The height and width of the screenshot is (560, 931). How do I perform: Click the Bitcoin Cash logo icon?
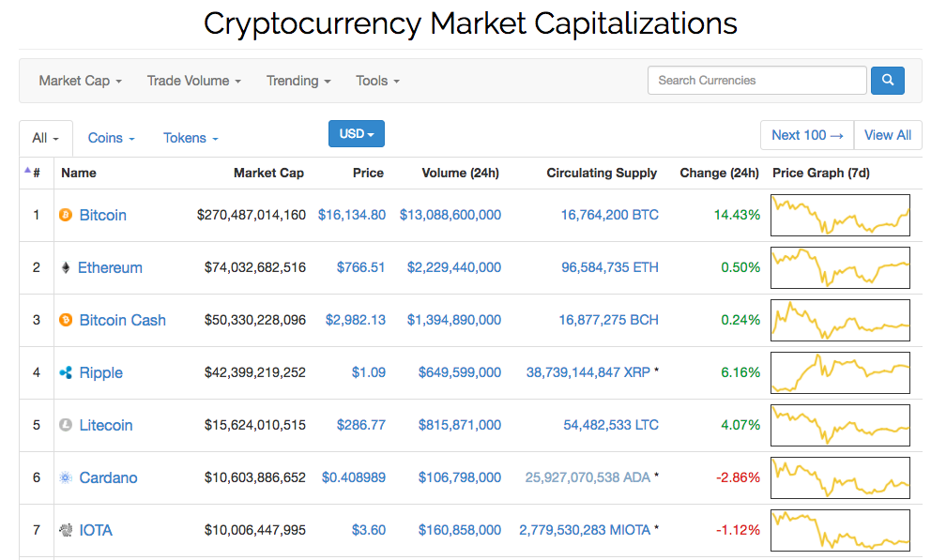coord(66,320)
